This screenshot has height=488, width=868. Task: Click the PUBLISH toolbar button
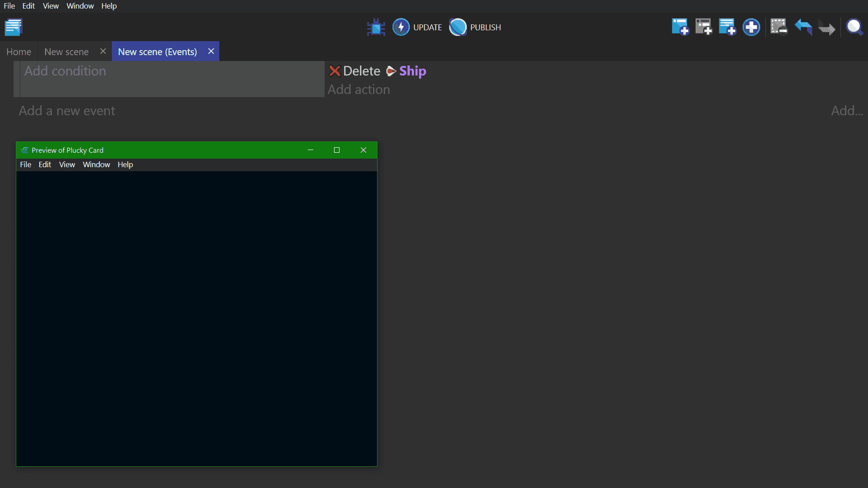(x=475, y=28)
